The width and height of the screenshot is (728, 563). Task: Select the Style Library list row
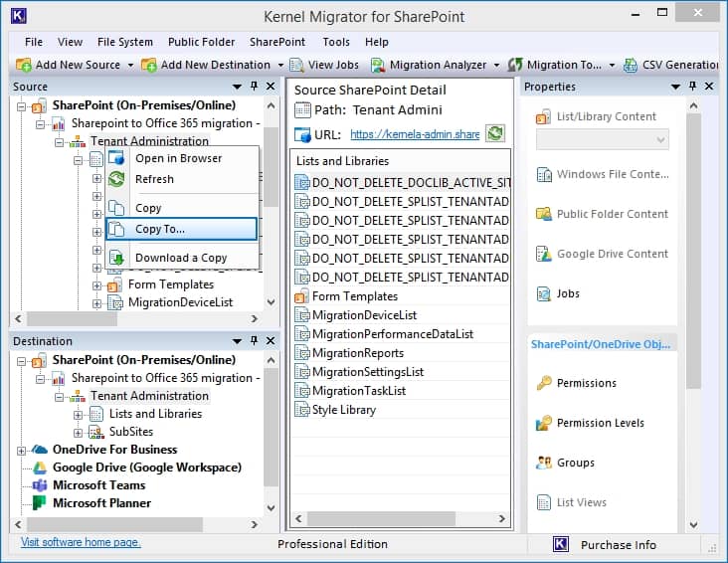coord(402,410)
